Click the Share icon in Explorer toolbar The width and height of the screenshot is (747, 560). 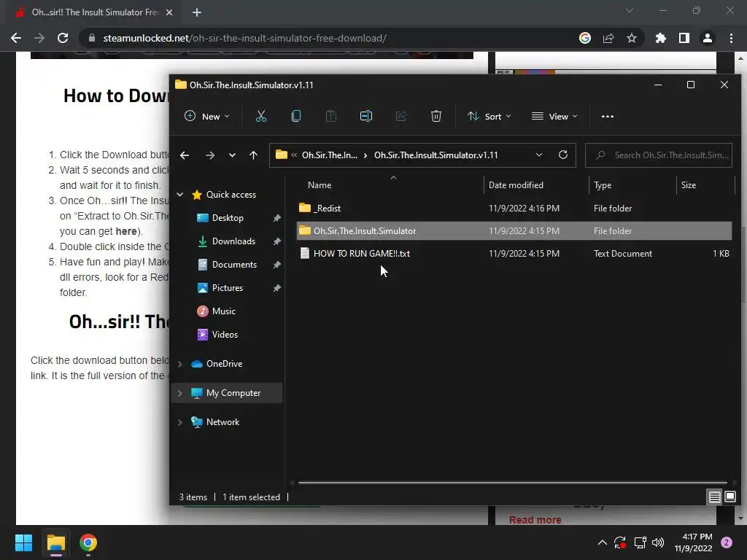pyautogui.click(x=401, y=116)
